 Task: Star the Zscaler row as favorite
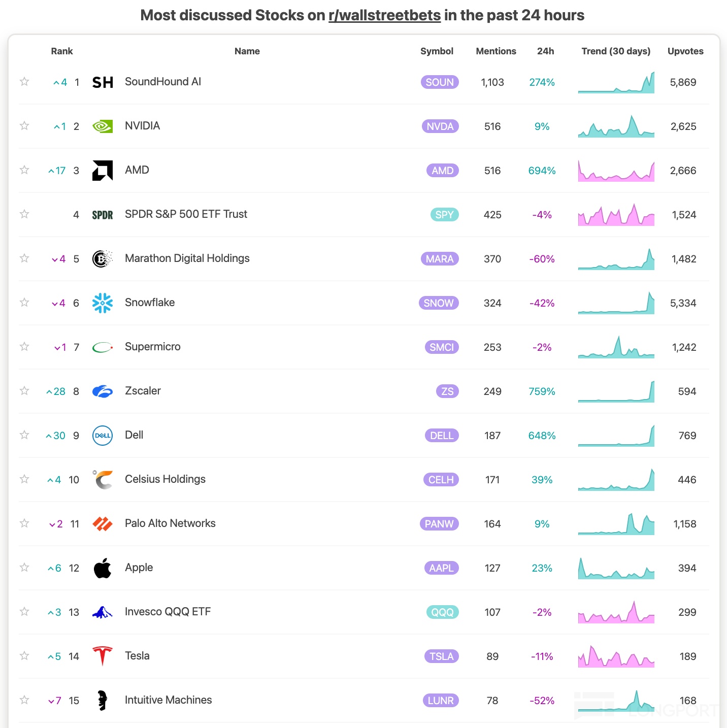click(x=24, y=391)
